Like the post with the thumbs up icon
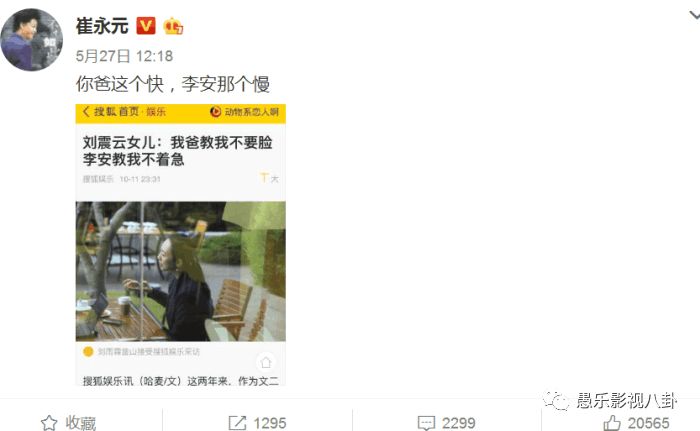This screenshot has height=431, width=700. click(612, 423)
